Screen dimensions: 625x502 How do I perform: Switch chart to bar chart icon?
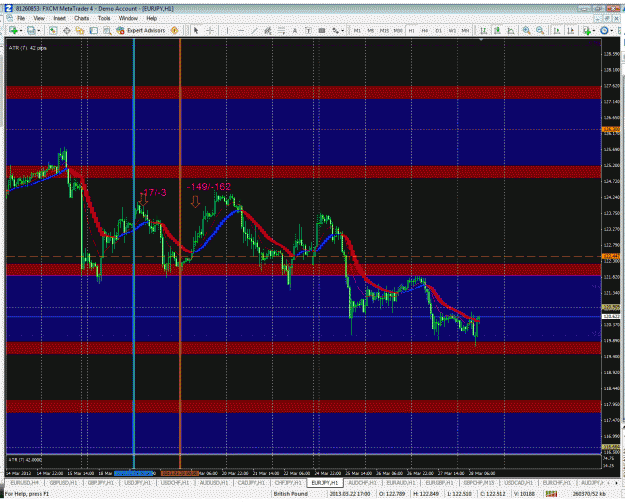point(483,30)
